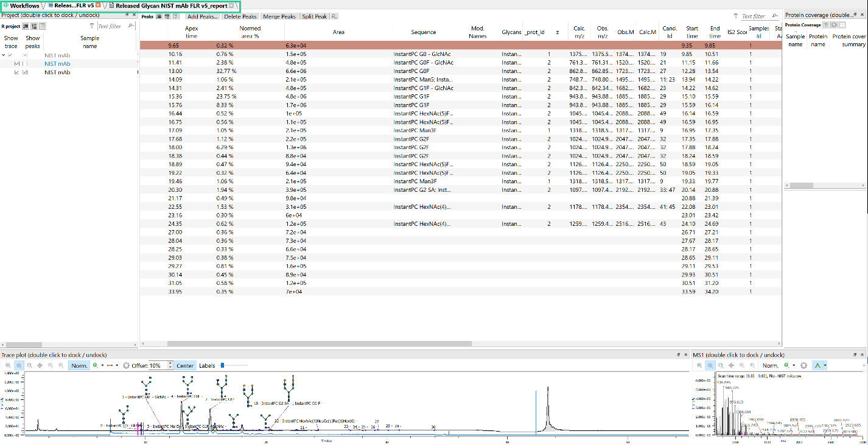Open line style dropdown in Trace plot toolbar

coord(117,365)
